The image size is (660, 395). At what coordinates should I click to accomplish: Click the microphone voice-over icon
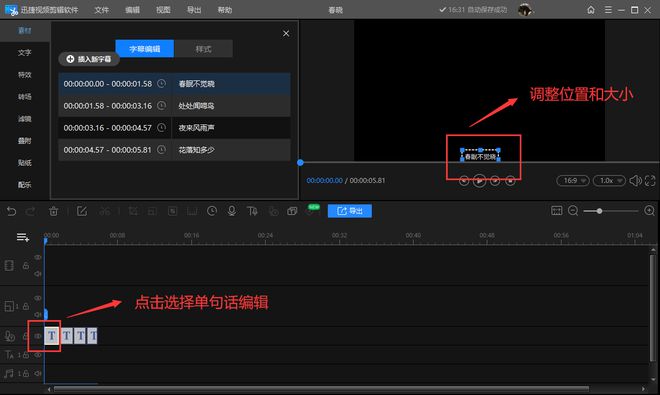(232, 211)
